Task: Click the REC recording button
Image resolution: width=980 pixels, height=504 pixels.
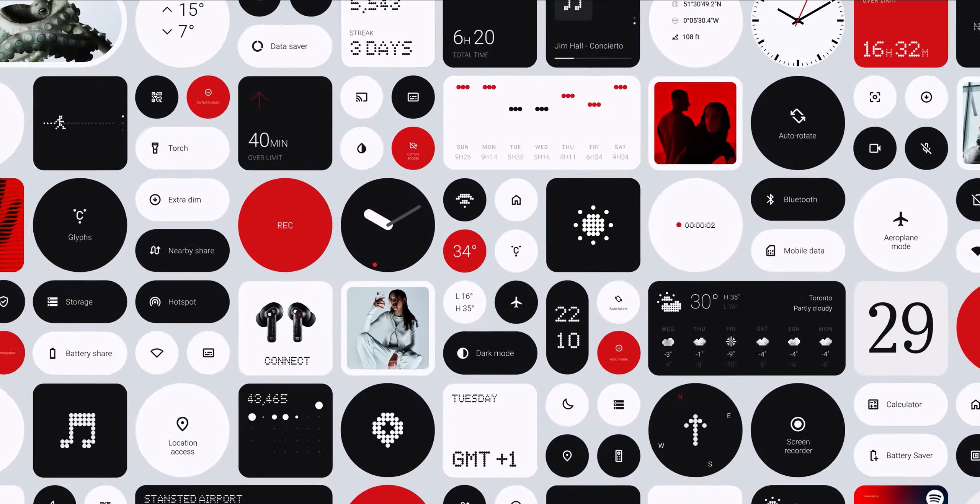Action: click(285, 225)
